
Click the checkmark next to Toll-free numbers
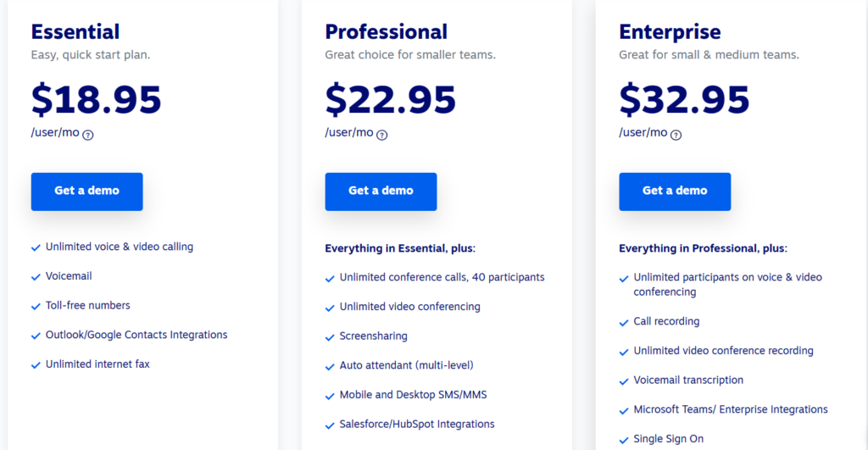[36, 306]
